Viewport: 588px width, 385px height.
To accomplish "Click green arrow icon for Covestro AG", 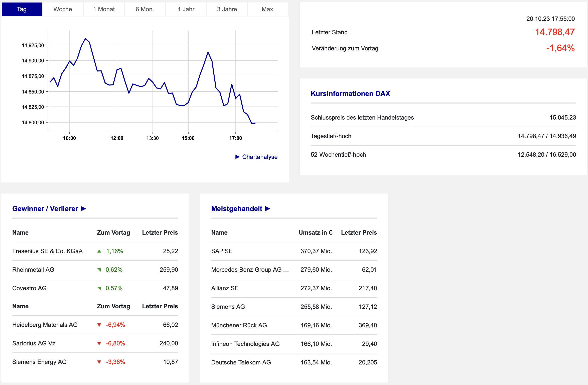I will [x=99, y=288].
